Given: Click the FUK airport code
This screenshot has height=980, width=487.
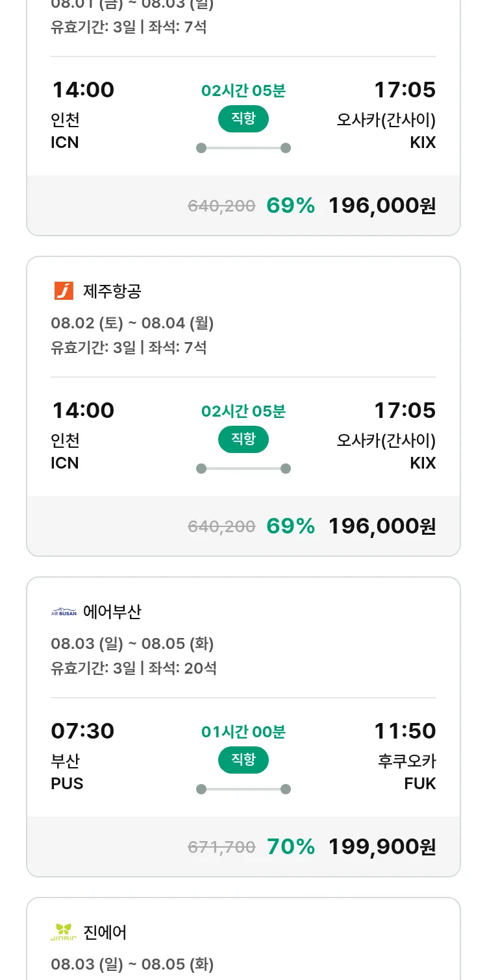Looking at the screenshot, I should pyautogui.click(x=420, y=783).
